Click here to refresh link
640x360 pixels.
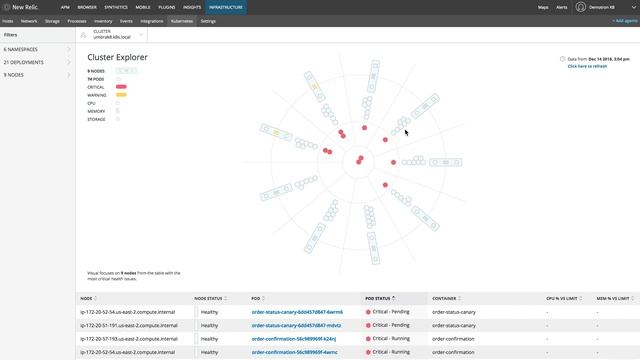tap(587, 66)
